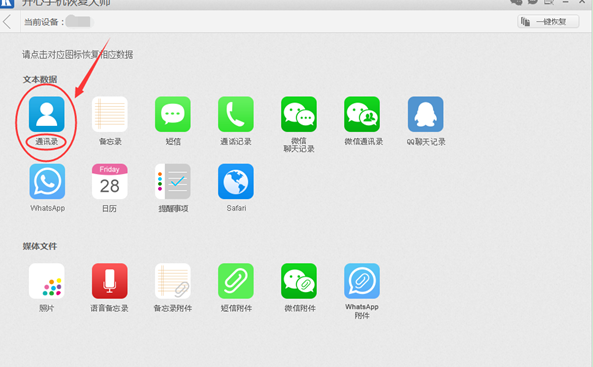
Task: Click the 微信通讯录 label text
Action: tap(363, 142)
